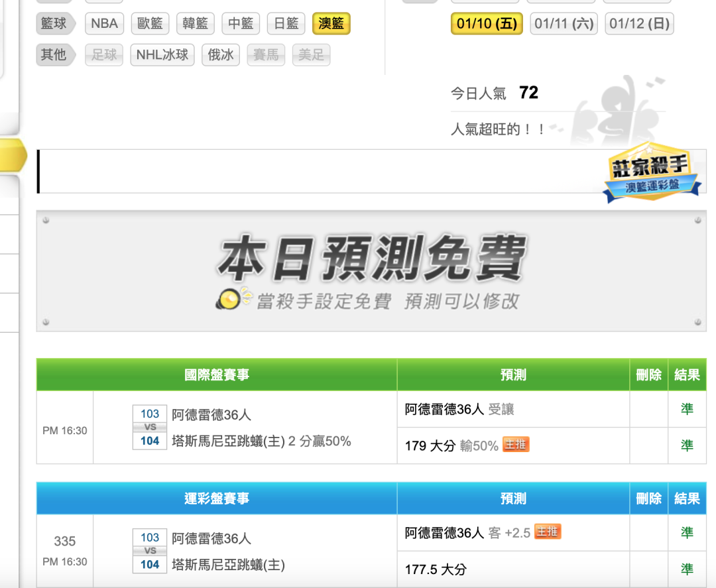This screenshot has width=716, height=588.
Task: Click 阿德雷德36人 受讓 prediction
Action: click(x=459, y=409)
